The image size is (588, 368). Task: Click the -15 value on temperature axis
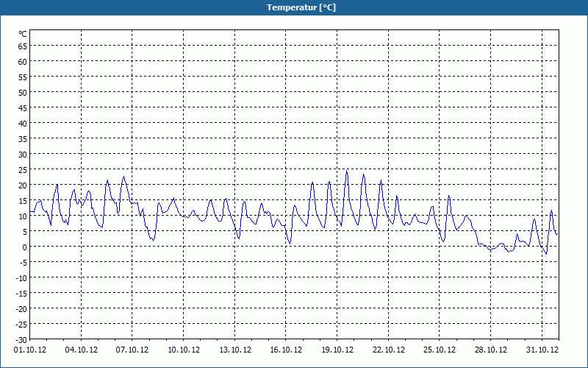21,293
